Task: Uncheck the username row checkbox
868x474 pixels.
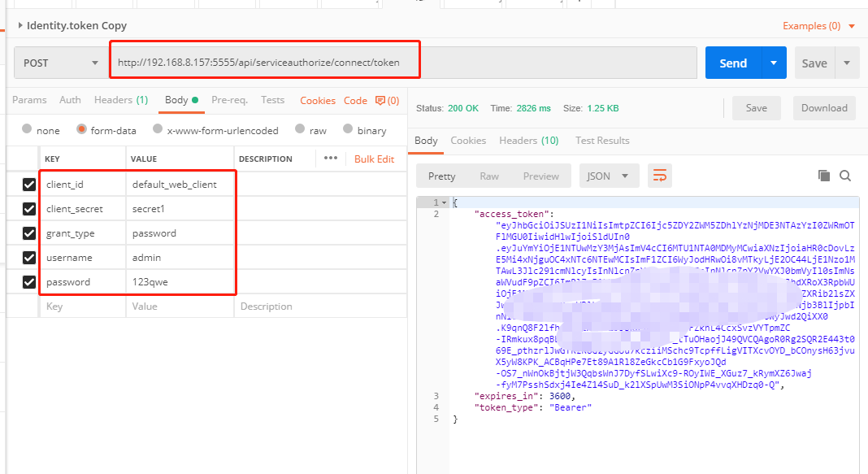Action: click(28, 258)
